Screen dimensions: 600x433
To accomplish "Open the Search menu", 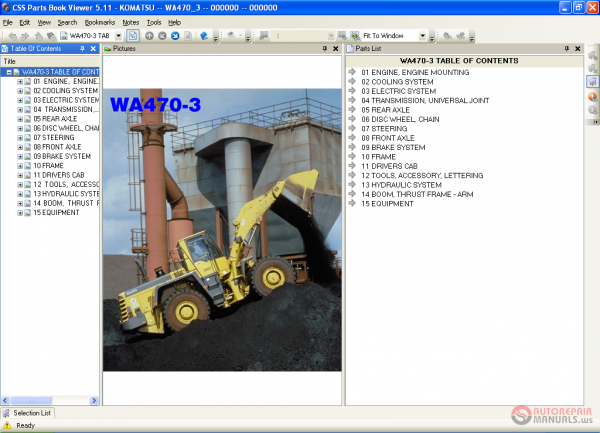I will click(x=67, y=23).
